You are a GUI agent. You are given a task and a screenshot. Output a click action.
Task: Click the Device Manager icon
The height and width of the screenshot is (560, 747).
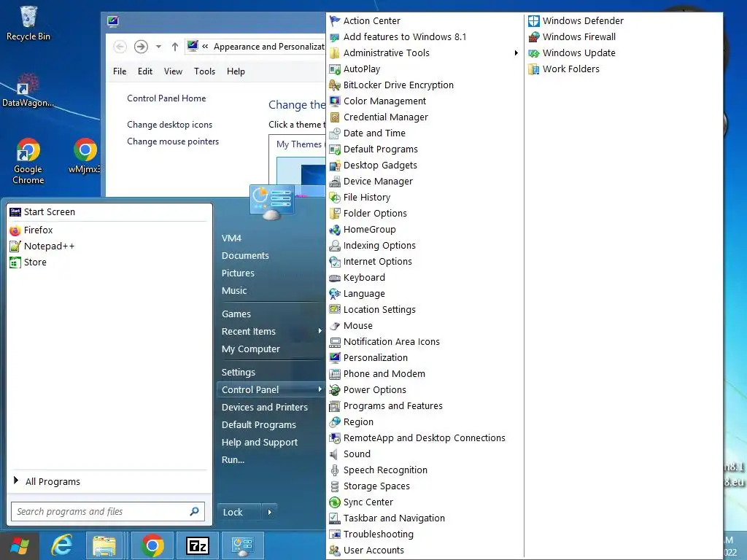335,182
